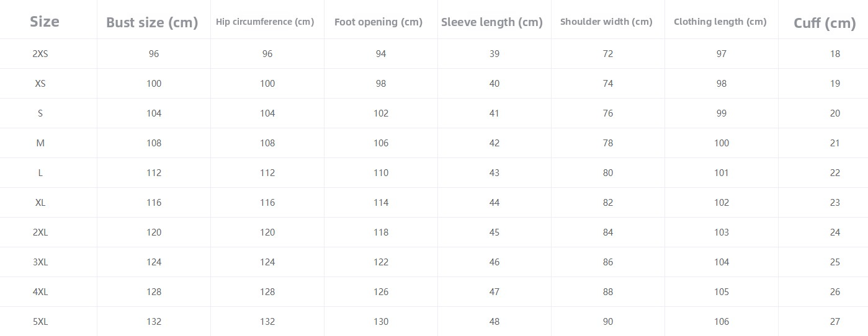Select the Sleeve length (cm) column header
Screen dimensions: 868x336
pyautogui.click(x=492, y=22)
